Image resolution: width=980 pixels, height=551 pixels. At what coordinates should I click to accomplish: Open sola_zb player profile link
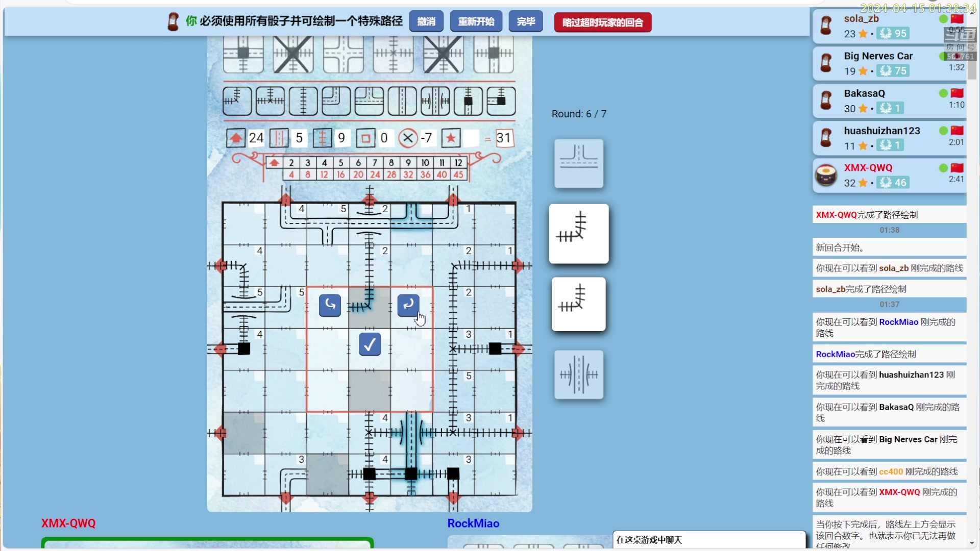pyautogui.click(x=861, y=19)
